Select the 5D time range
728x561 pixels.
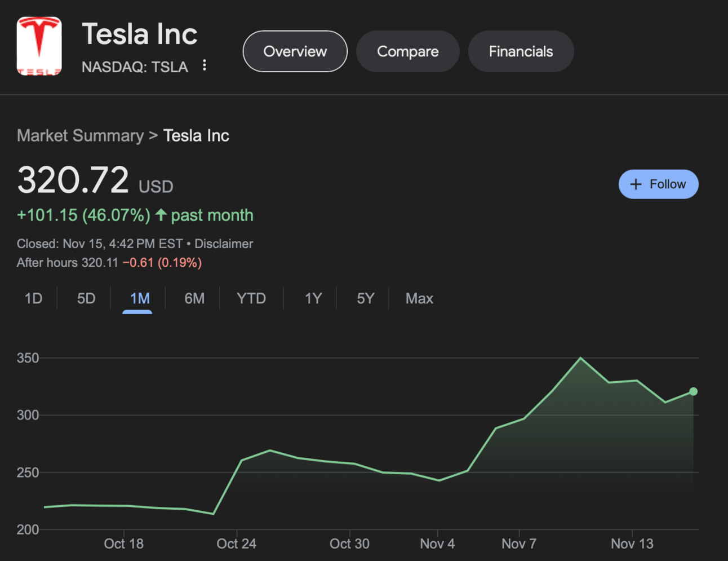86,298
